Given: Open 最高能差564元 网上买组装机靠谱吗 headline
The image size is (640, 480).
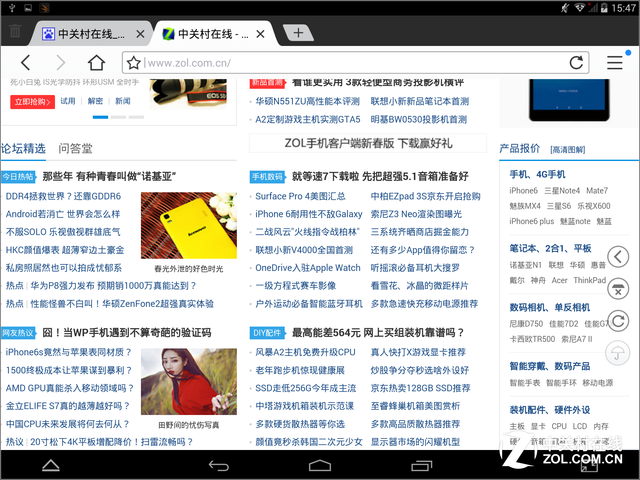Looking at the screenshot, I should coord(378,333).
